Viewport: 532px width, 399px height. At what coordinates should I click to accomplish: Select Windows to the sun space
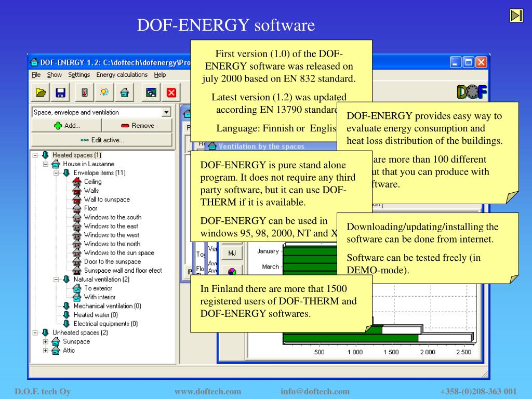click(119, 253)
